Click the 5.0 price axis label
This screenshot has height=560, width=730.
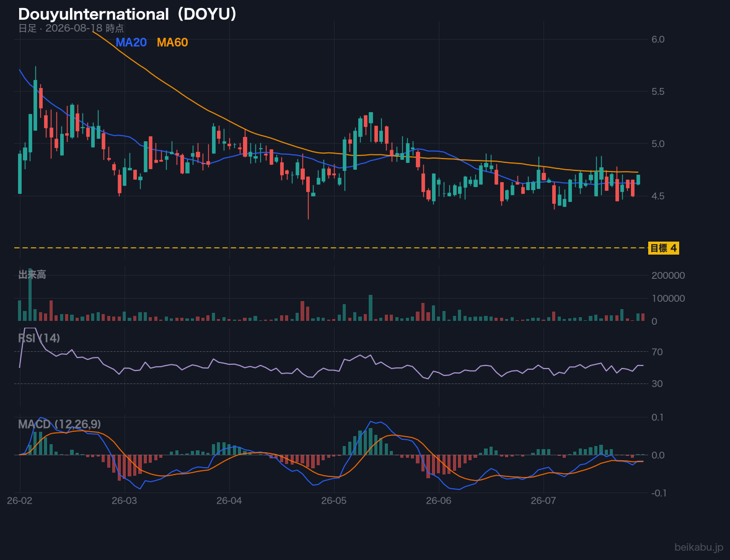coord(658,144)
